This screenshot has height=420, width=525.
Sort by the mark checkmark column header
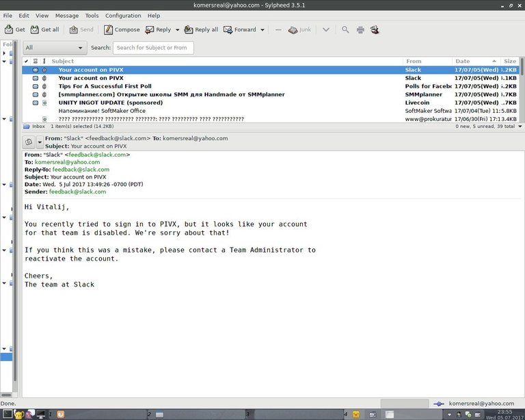pyautogui.click(x=26, y=61)
